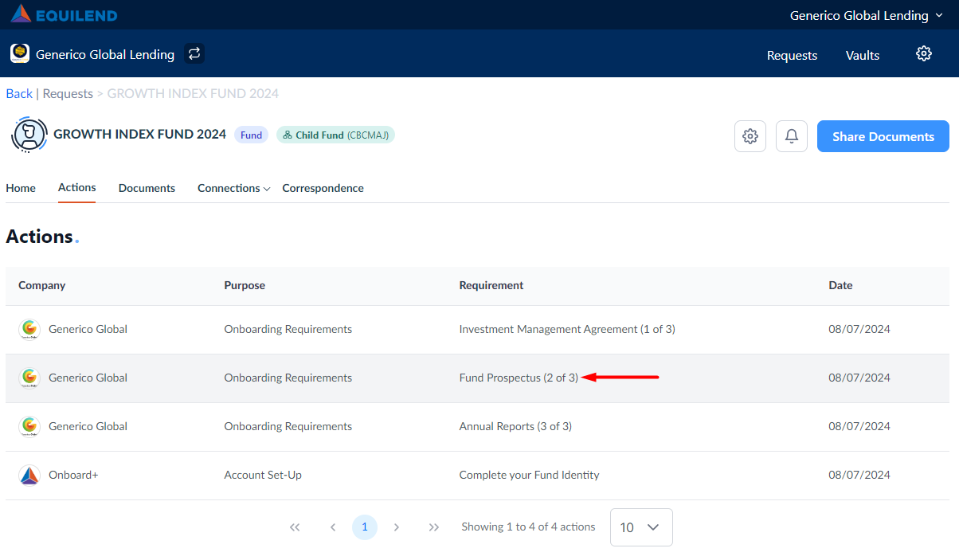Click the notifications bell icon
Screen dimensions: 959x560
click(791, 136)
